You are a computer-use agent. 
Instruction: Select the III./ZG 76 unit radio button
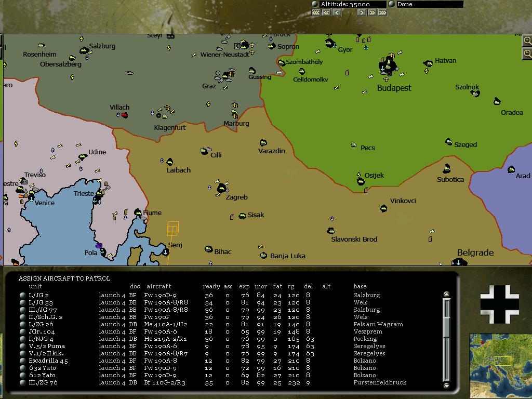[23, 382]
